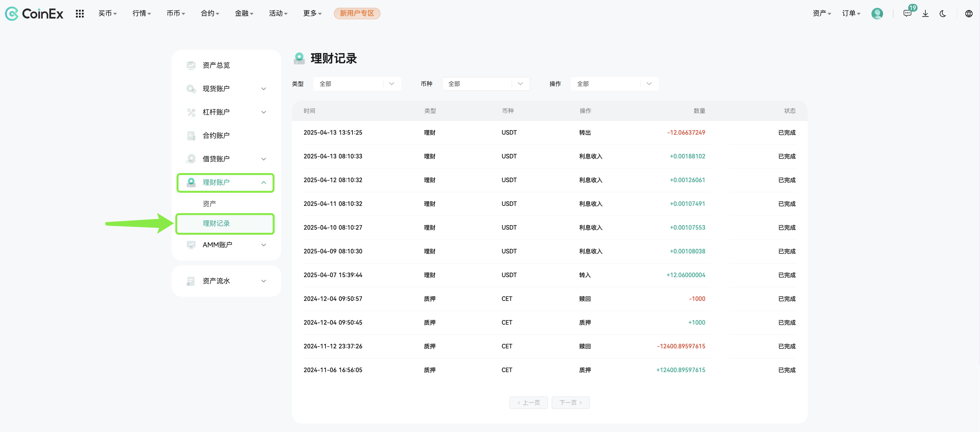Click the 新用户专区 button
This screenshot has height=432, width=980.
[357, 13]
